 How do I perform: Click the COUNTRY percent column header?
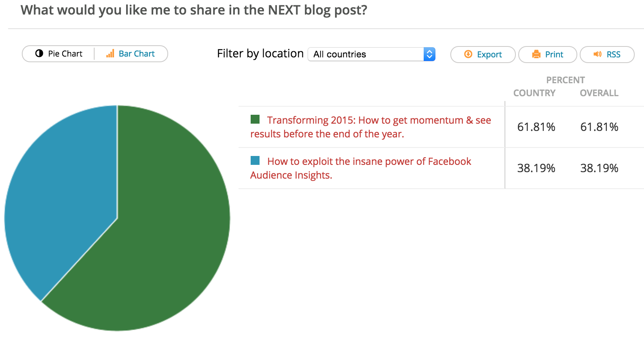pos(534,93)
